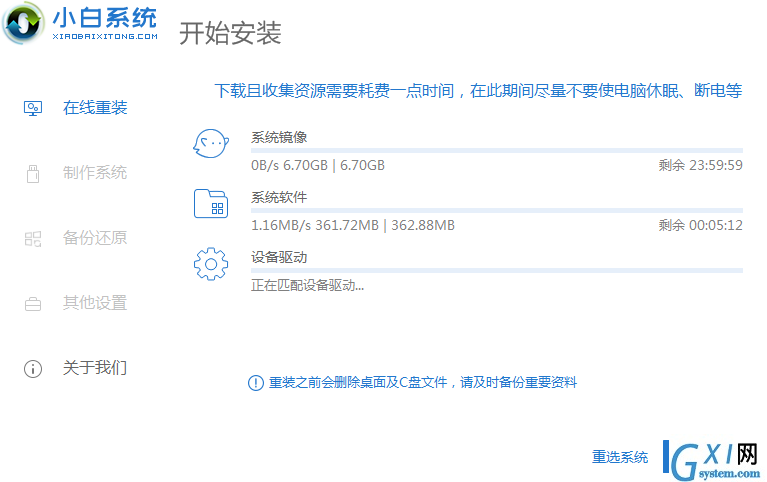Screen dimensions: 767x482
Task: Click the 关于我们 info circle icon
Action: 33,368
